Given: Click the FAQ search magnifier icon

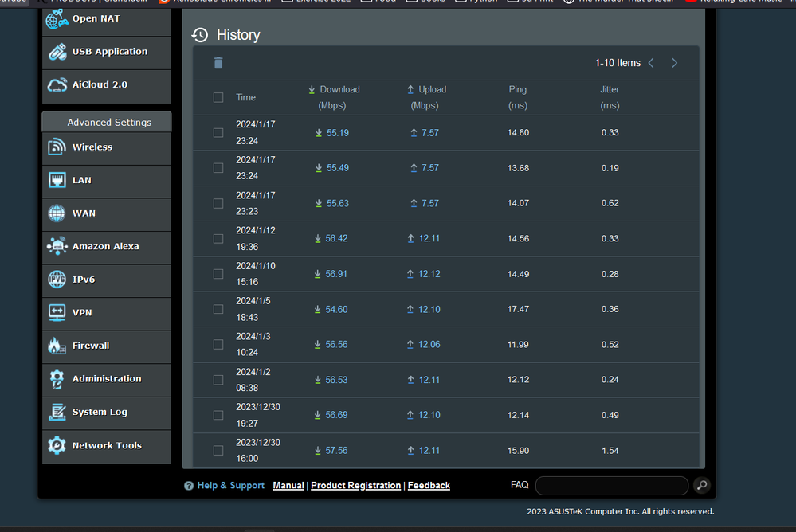Looking at the screenshot, I should 701,485.
